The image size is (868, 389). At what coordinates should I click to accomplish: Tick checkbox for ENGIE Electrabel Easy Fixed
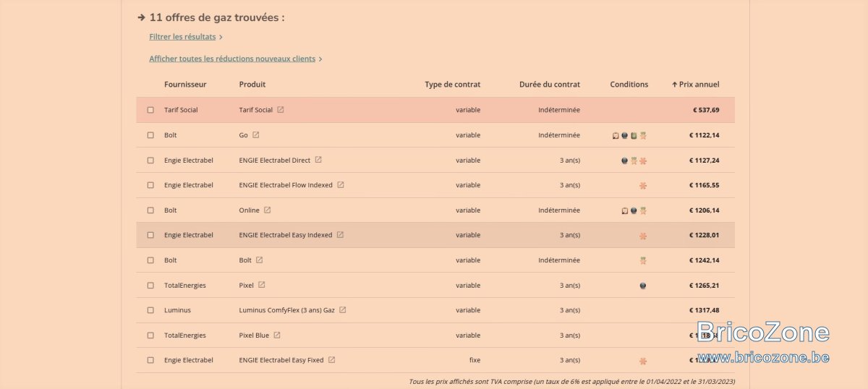pyautogui.click(x=150, y=360)
